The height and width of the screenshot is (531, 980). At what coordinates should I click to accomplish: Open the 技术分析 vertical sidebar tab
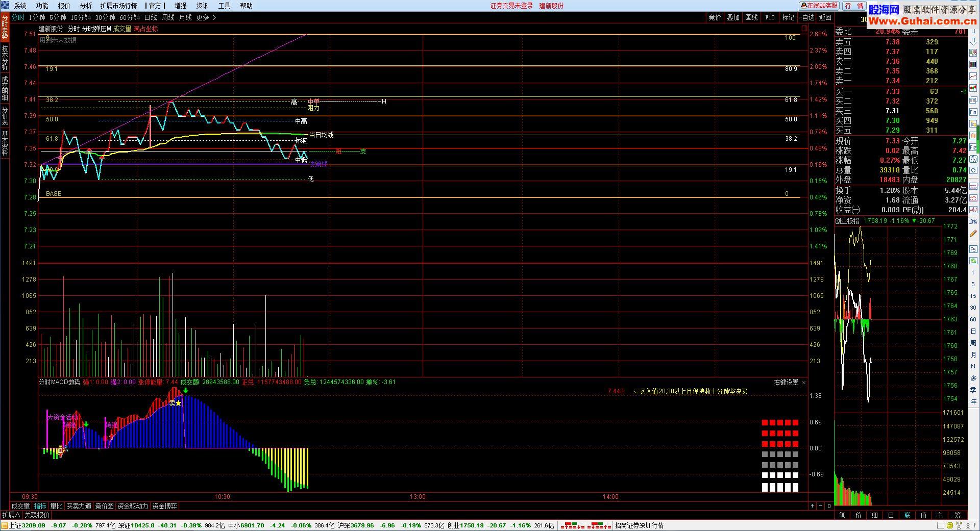click(5, 57)
